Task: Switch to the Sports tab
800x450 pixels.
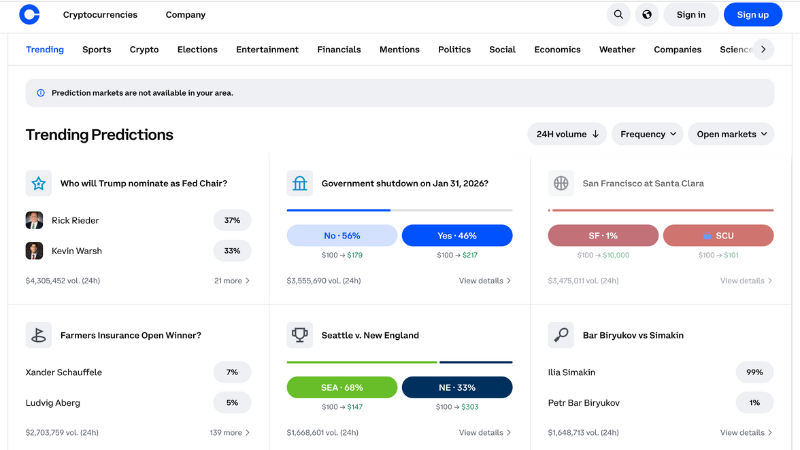Action: (x=97, y=49)
